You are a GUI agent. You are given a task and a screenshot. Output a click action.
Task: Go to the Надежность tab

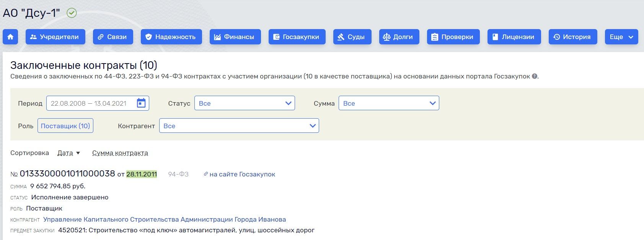tap(171, 37)
